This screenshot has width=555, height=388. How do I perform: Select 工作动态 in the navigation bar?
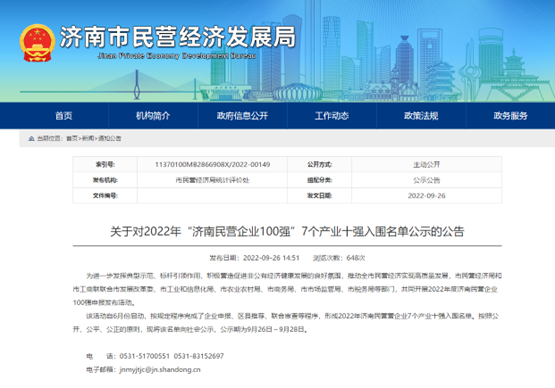[332, 116]
